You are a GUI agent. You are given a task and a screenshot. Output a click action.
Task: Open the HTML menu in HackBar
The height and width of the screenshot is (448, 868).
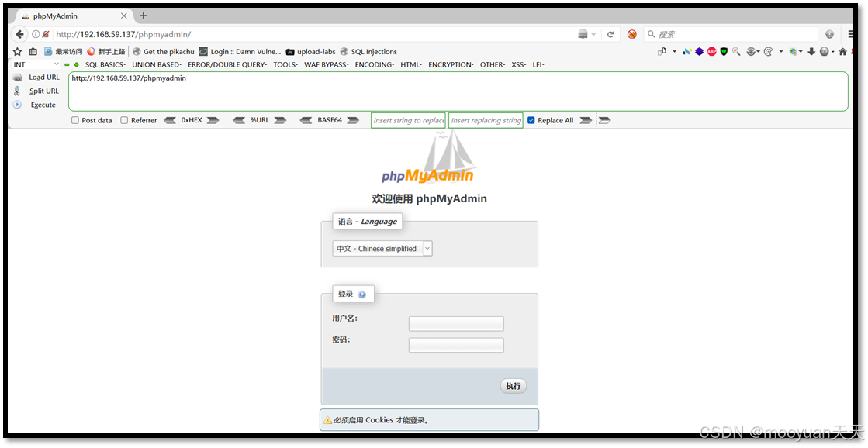(x=411, y=64)
